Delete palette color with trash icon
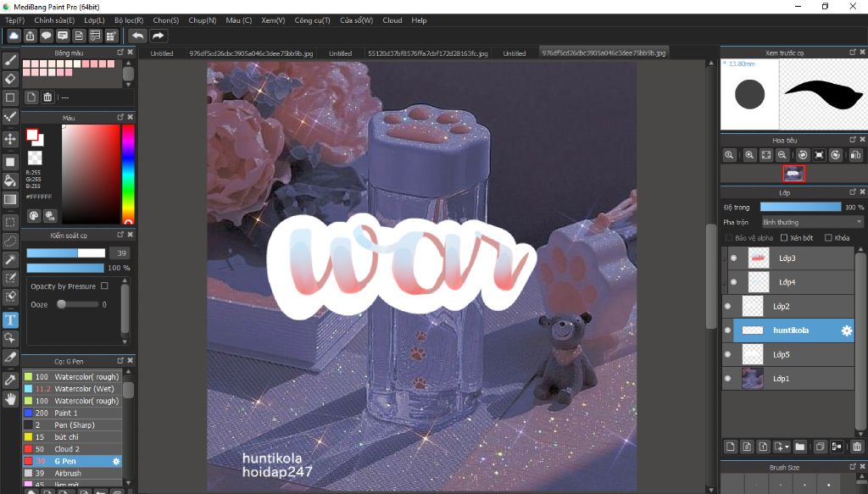Image resolution: width=868 pixels, height=494 pixels. click(47, 97)
